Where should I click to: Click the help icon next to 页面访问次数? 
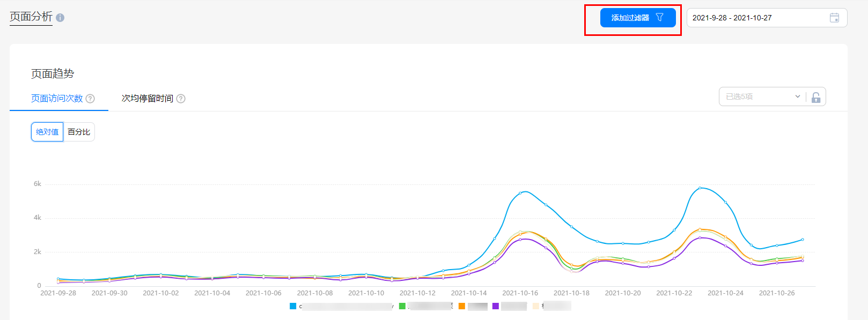point(90,99)
